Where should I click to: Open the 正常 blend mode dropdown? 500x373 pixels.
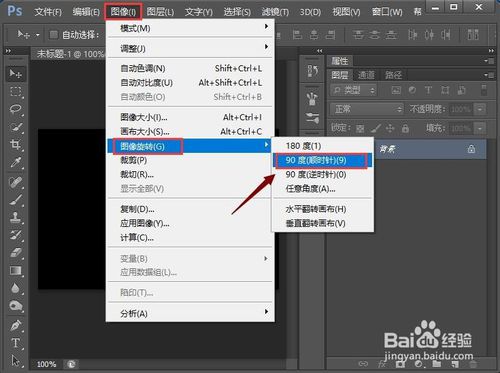(367, 109)
